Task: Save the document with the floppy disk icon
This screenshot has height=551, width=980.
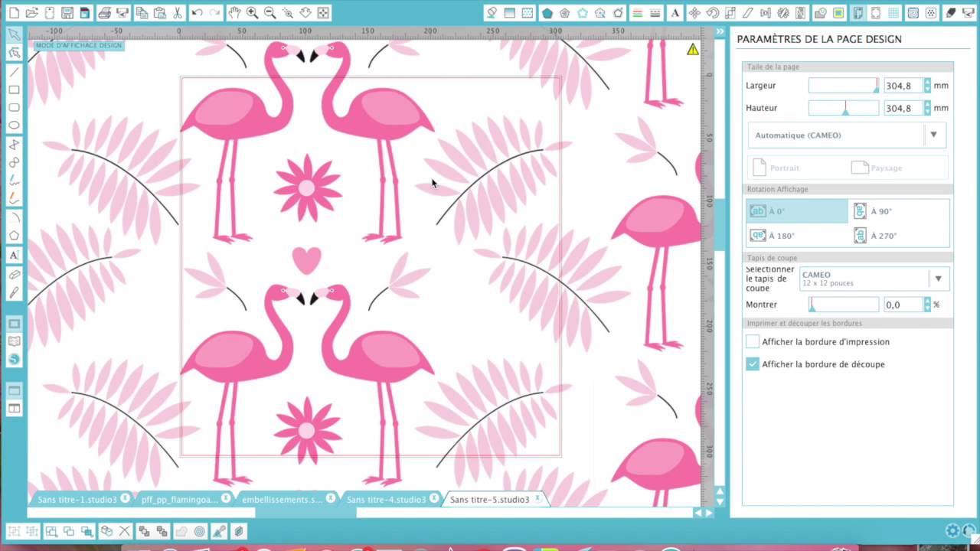Action: tap(67, 13)
